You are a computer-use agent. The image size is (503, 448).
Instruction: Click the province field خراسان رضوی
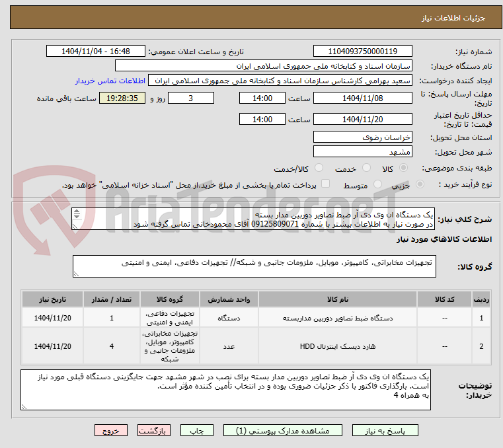click(362, 137)
